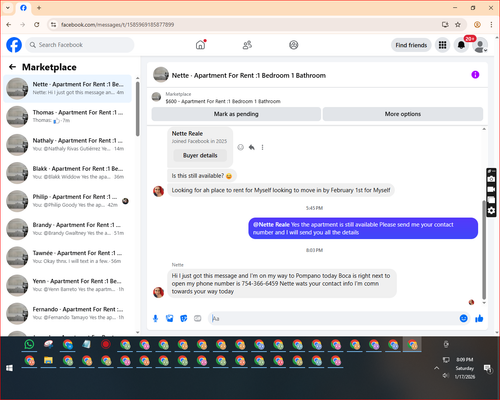Choose a sticker with the sticker icon

click(184, 318)
